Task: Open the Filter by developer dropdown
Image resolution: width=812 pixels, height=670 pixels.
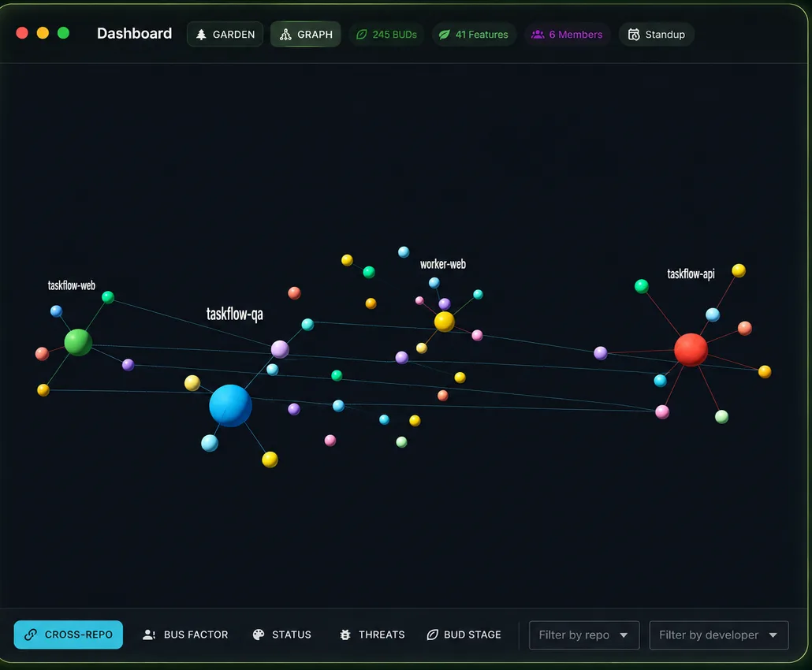Action: click(719, 635)
